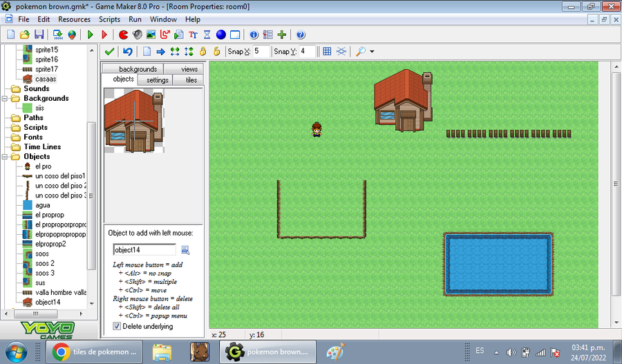Image resolution: width=622 pixels, height=364 pixels.
Task: Collapse the Backgrounds folder
Action: [5, 98]
